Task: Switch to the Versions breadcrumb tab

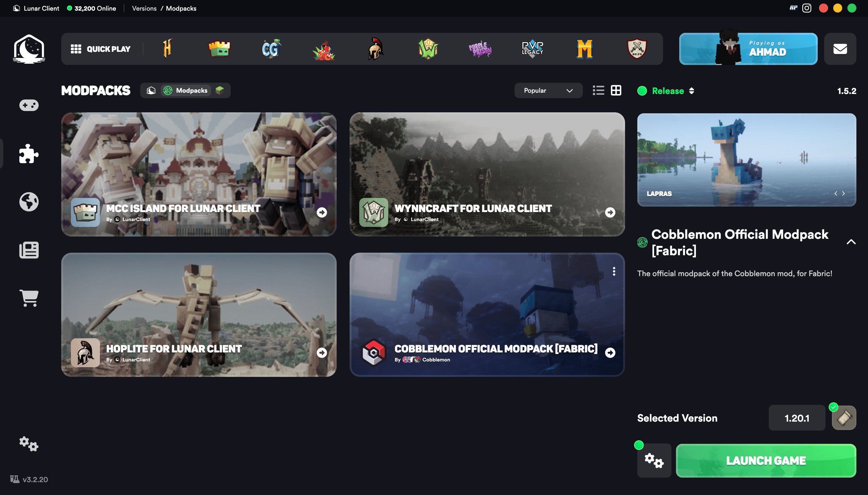Action: (144, 8)
